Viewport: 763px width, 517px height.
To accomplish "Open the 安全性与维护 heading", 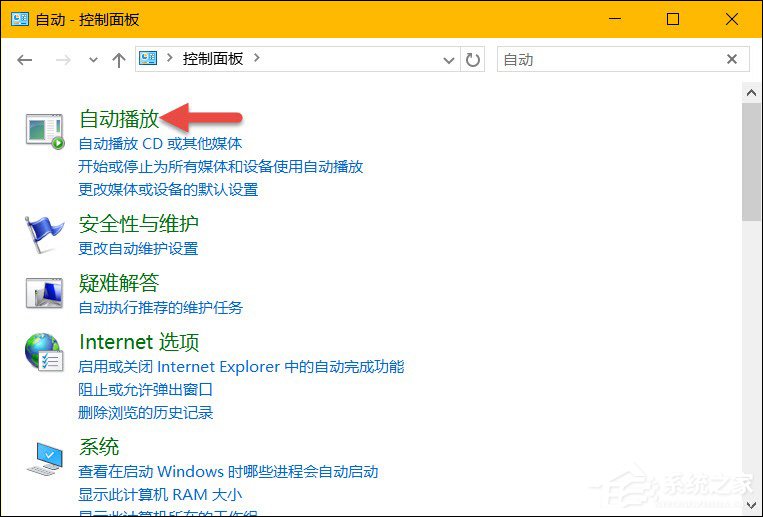I will [x=139, y=223].
